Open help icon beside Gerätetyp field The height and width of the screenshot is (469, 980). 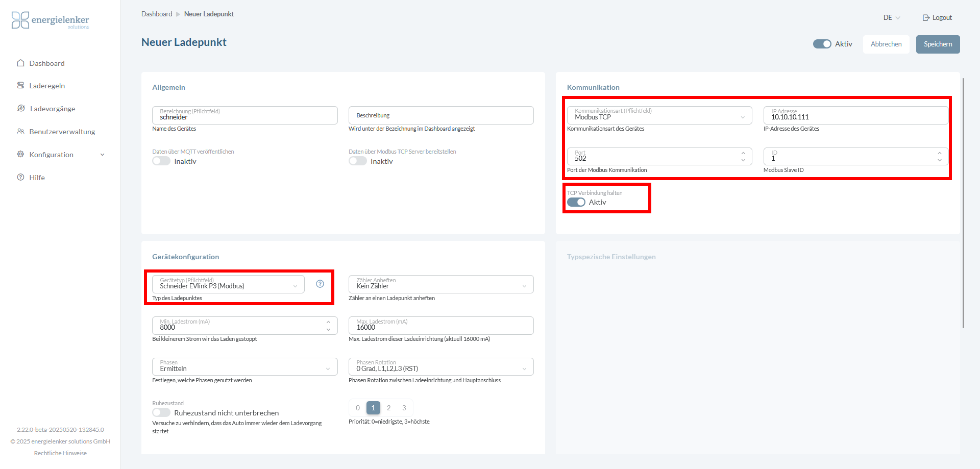pos(320,284)
